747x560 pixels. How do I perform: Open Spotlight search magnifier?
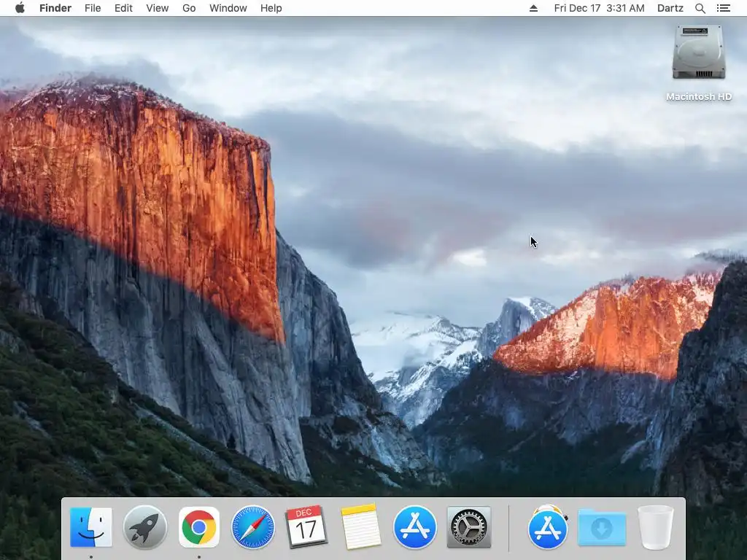pos(700,8)
